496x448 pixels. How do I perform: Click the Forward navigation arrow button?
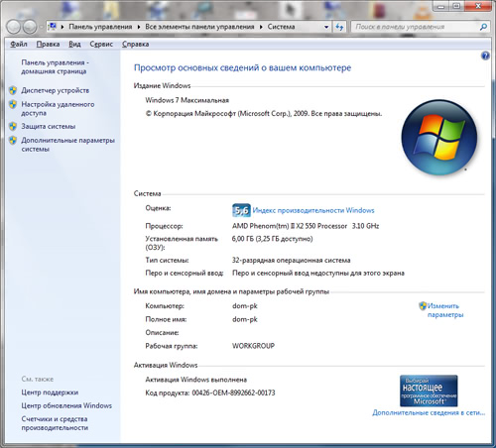30,27
